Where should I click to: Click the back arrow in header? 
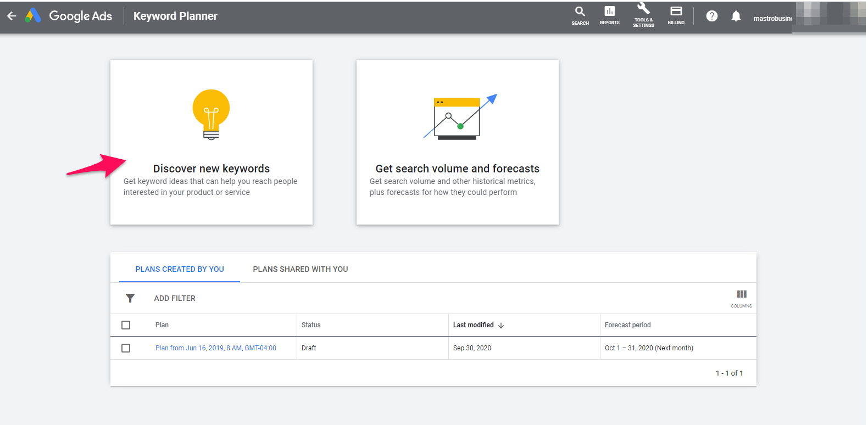click(12, 16)
